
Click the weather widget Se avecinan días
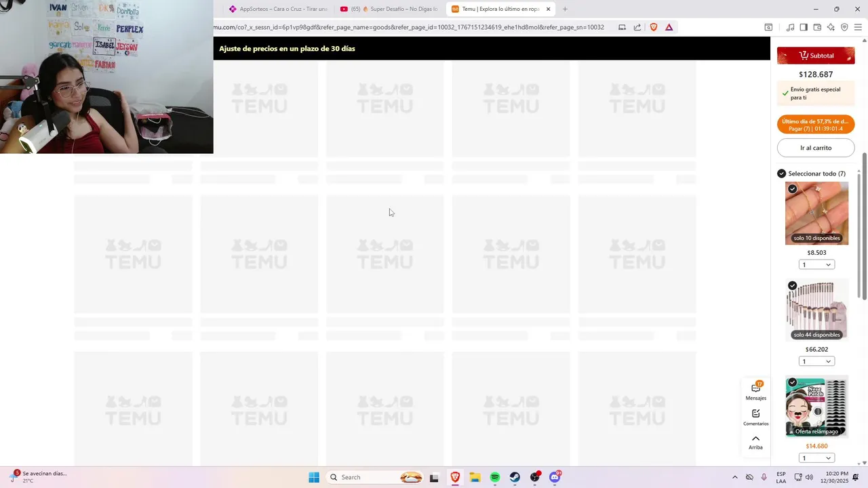tap(39, 477)
